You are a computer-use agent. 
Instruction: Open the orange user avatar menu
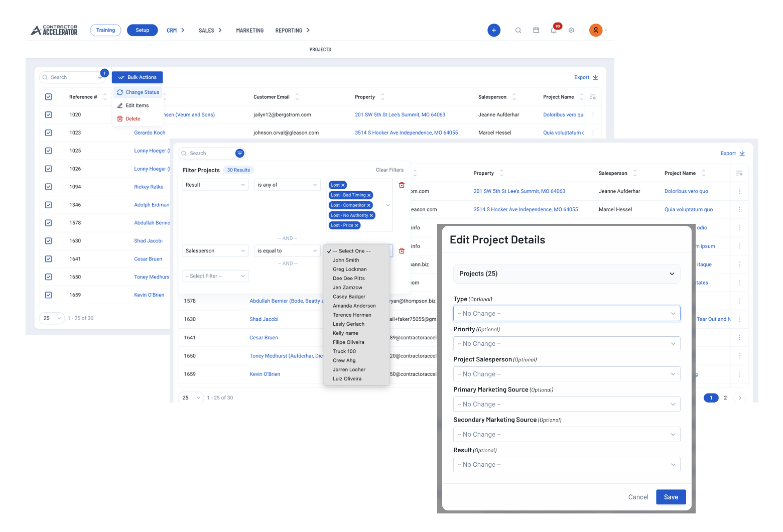tap(596, 30)
